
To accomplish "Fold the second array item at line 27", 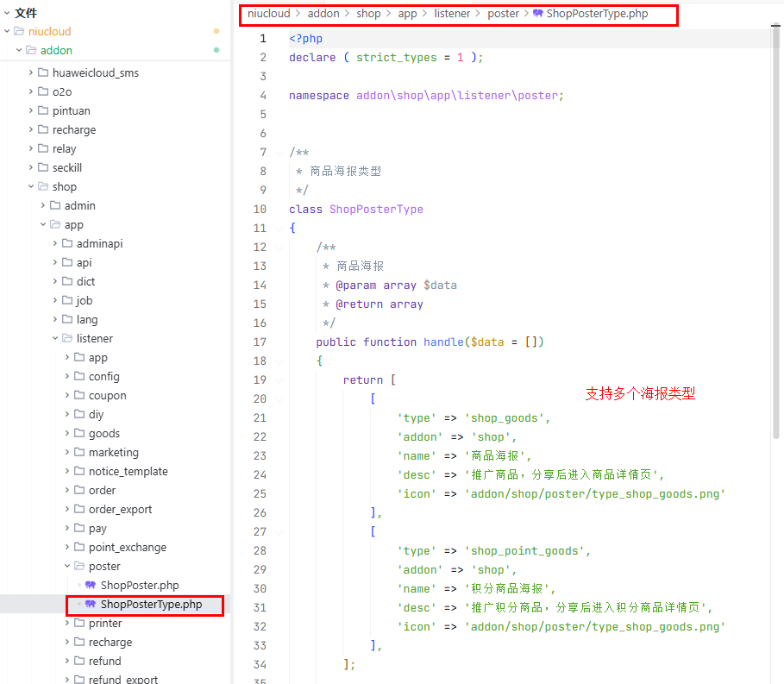I will pyautogui.click(x=279, y=531).
